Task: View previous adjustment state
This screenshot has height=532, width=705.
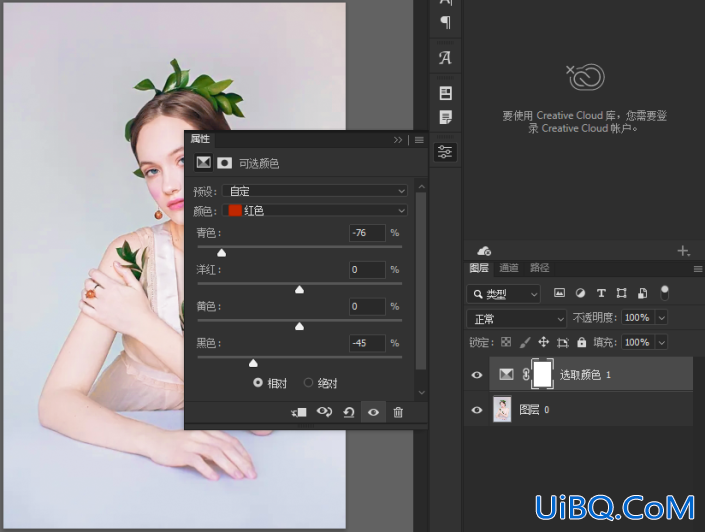Action: tap(324, 412)
